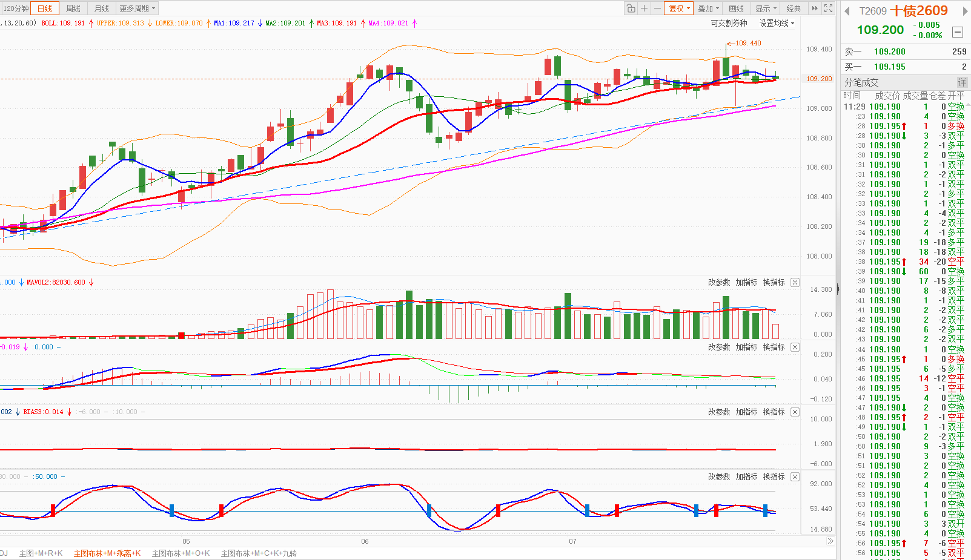Click side panel collapse handle
The height and width of the screenshot is (560, 971).
[x=838, y=289]
